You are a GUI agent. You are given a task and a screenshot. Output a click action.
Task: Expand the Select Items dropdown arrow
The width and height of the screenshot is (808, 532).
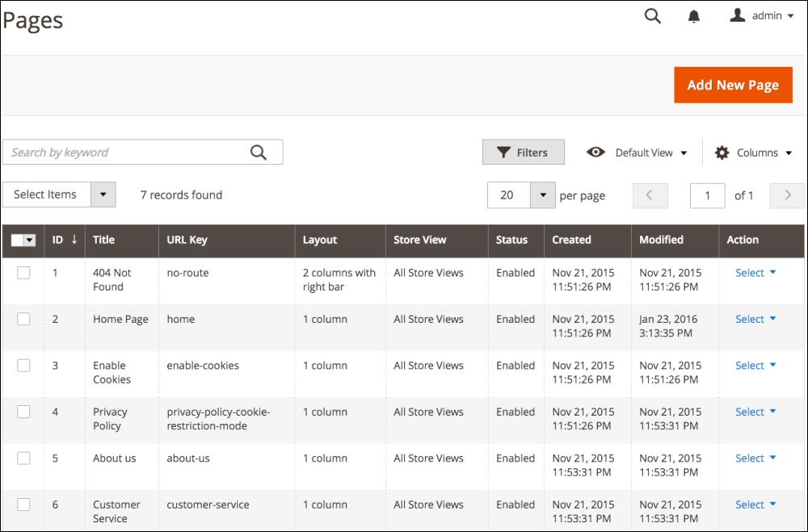(x=103, y=195)
